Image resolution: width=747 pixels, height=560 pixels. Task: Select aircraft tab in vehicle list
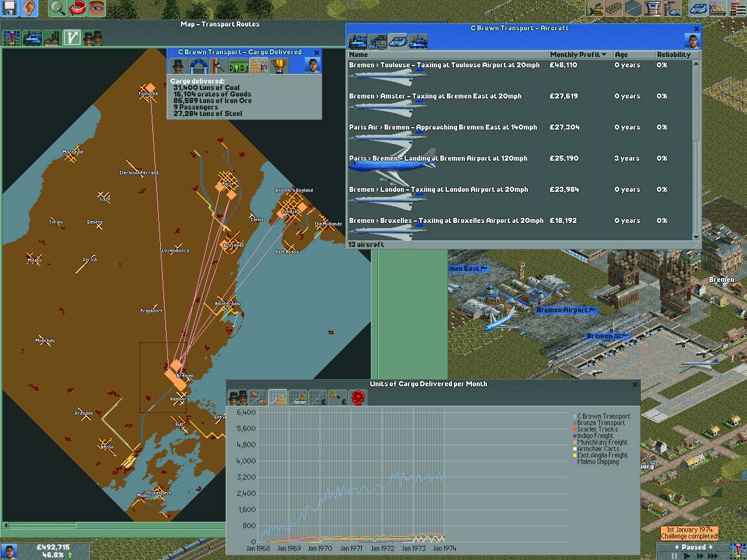[397, 42]
